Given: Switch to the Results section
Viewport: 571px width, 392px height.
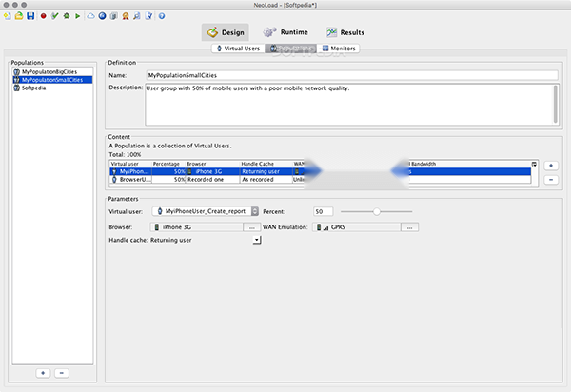Looking at the screenshot, I should point(345,32).
